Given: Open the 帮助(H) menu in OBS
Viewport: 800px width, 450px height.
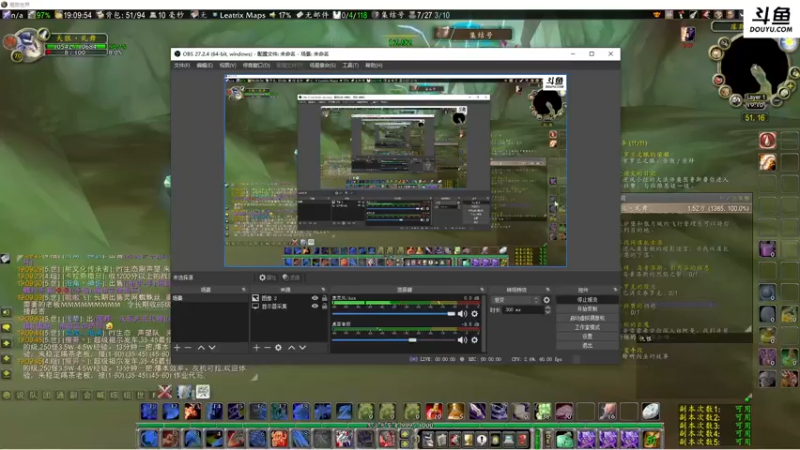Looking at the screenshot, I should [x=373, y=65].
